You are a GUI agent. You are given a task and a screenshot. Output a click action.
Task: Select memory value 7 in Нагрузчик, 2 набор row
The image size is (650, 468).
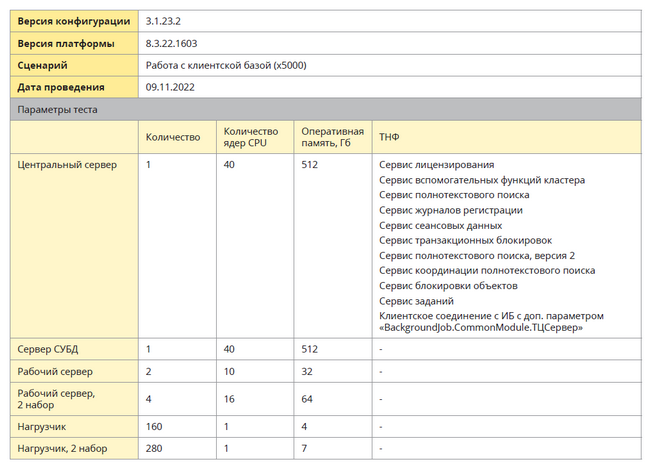[304, 449]
